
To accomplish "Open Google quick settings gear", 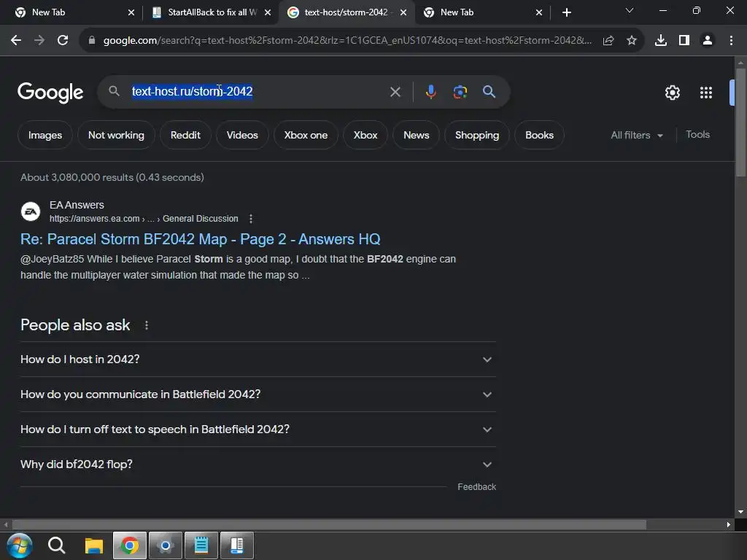I will click(x=672, y=93).
